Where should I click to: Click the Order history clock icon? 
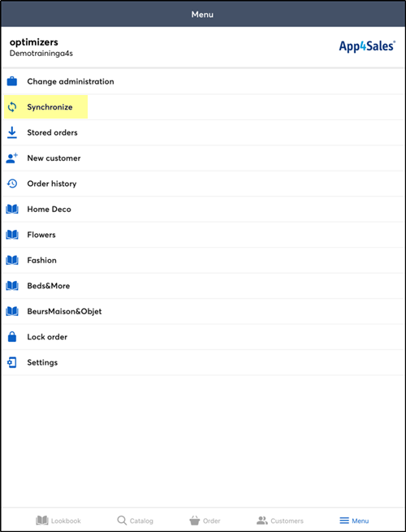point(12,184)
